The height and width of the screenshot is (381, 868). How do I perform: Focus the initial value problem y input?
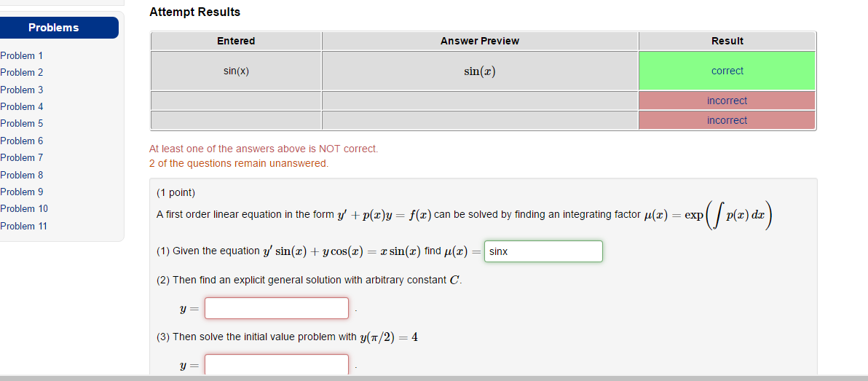(x=277, y=364)
